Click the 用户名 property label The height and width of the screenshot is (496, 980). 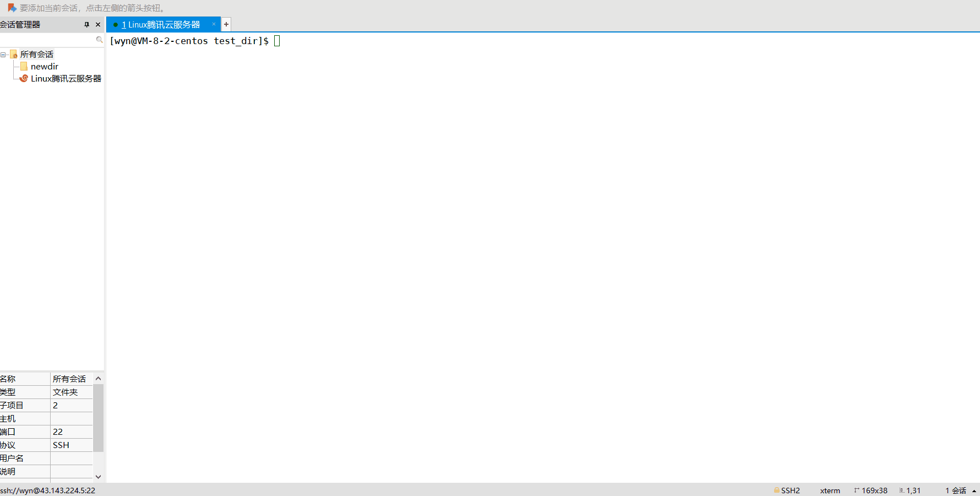[x=12, y=458]
